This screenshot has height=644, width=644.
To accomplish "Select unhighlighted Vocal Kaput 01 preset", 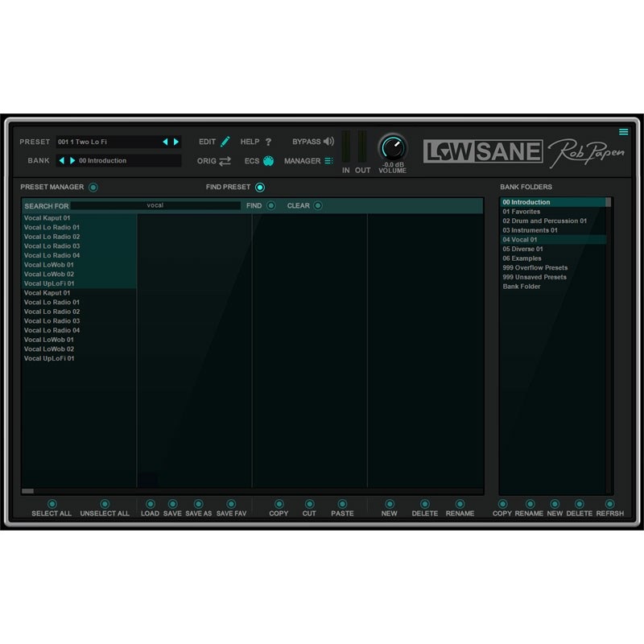I will pos(79,293).
